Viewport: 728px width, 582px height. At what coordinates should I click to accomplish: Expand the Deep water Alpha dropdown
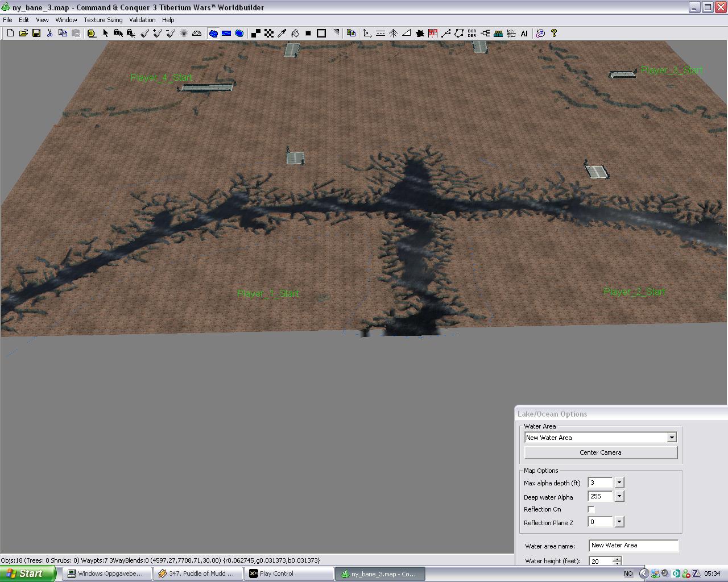[619, 496]
